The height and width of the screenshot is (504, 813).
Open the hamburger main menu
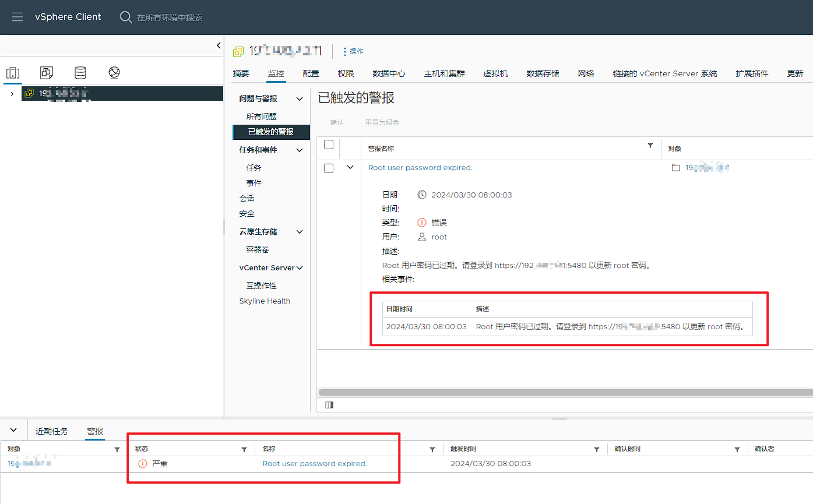click(x=17, y=17)
